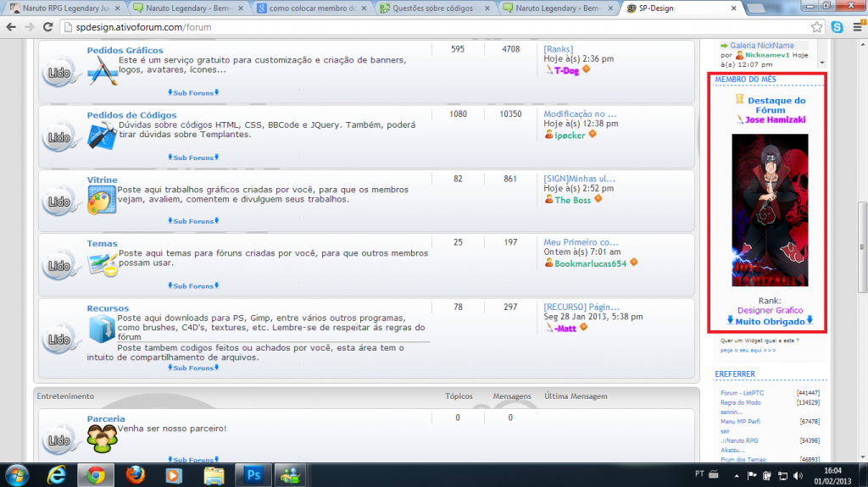This screenshot has width=868, height=487.
Task: Open Pedidos de Códigos forum link
Action: coord(131,115)
